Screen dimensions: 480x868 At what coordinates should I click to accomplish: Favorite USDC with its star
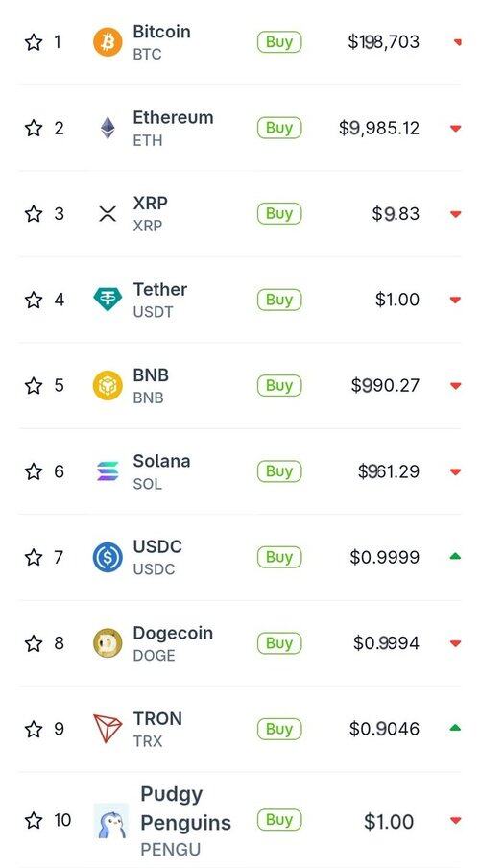(x=34, y=557)
